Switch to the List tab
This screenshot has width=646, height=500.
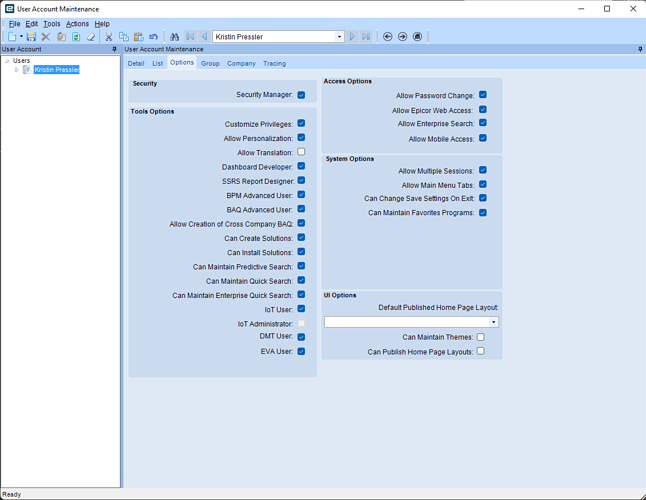[x=157, y=63]
